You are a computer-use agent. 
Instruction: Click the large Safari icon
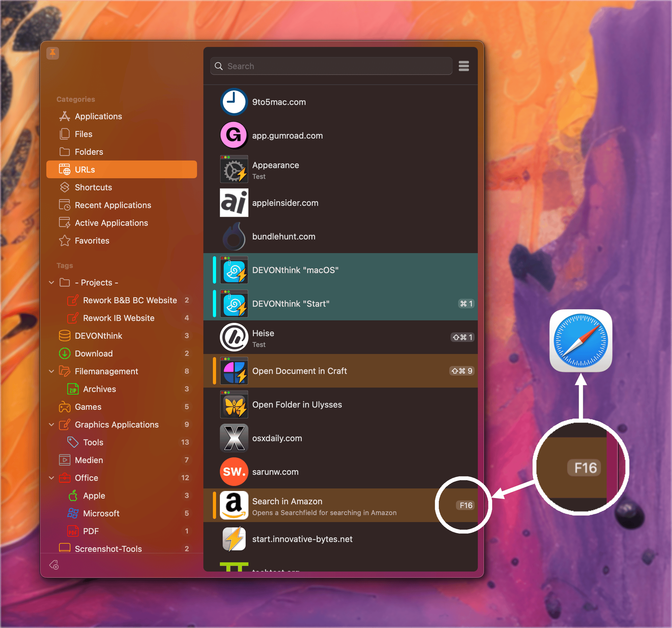click(x=581, y=341)
